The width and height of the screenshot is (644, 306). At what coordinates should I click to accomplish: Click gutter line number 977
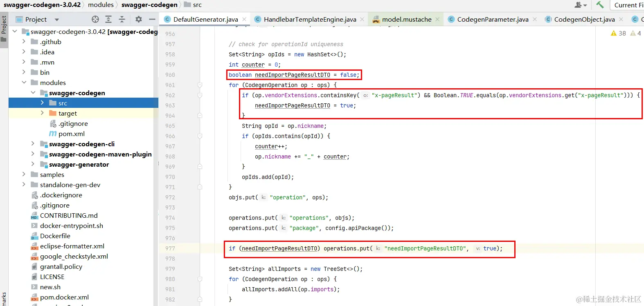(x=170, y=248)
